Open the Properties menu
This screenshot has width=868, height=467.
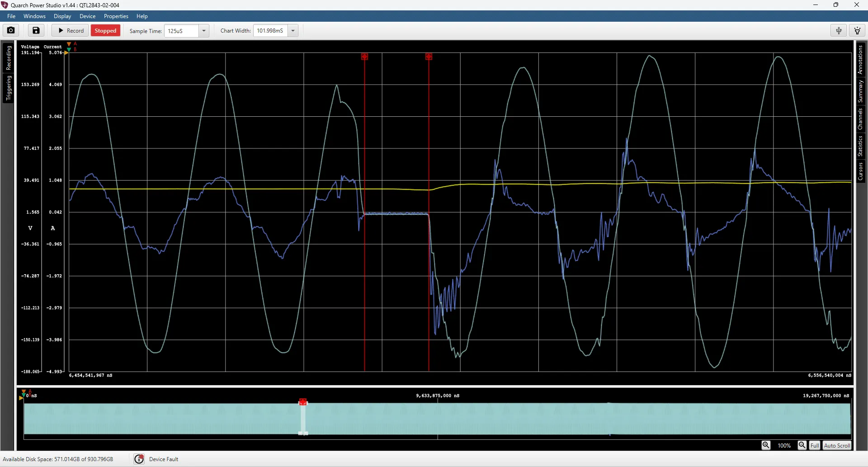116,16
